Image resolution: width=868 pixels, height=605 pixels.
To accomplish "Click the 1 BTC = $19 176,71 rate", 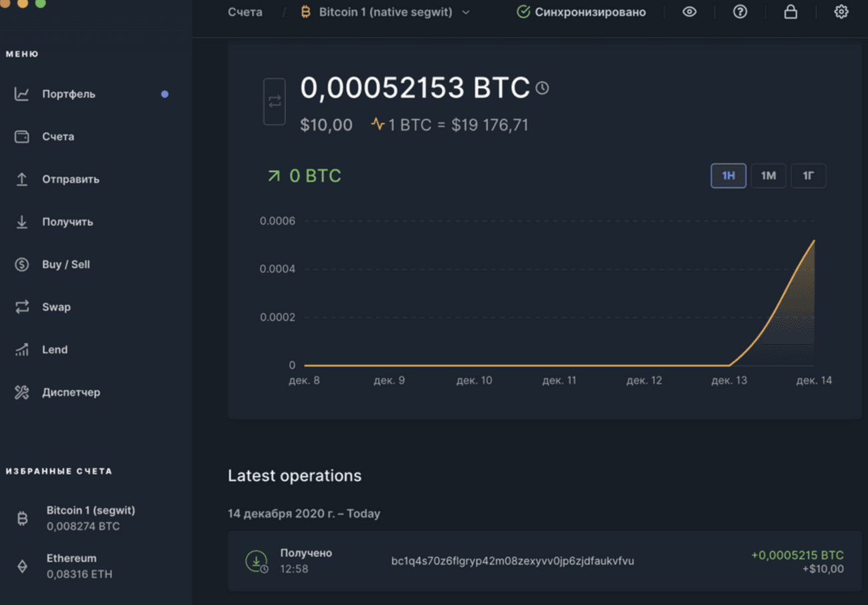I will click(458, 125).
